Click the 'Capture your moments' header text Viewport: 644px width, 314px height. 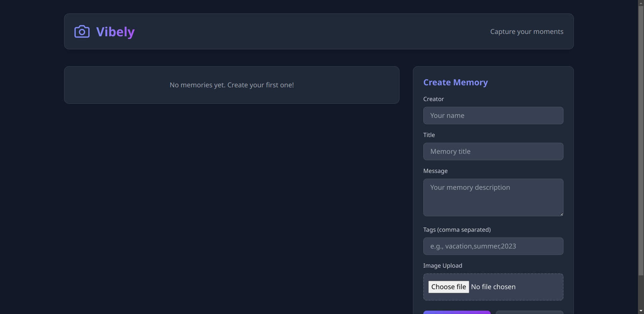point(527,32)
